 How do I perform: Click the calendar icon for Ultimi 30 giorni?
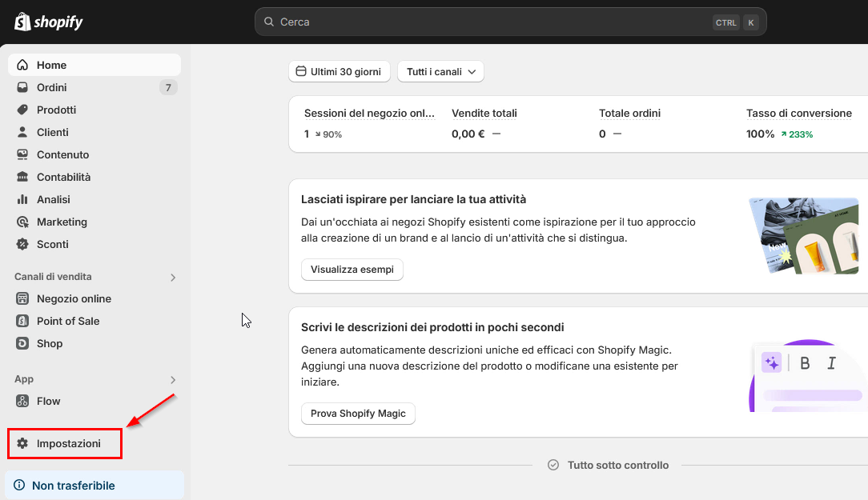coord(301,71)
